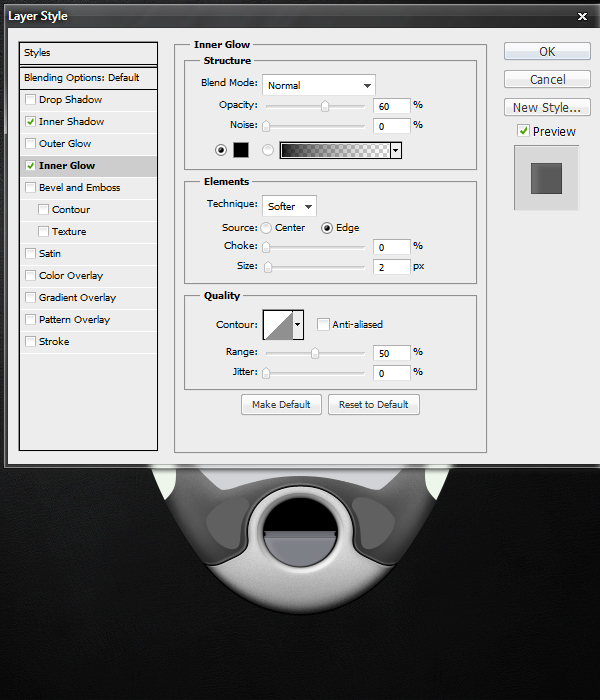Click the Make Default button
The height and width of the screenshot is (700, 600).
pos(281,404)
